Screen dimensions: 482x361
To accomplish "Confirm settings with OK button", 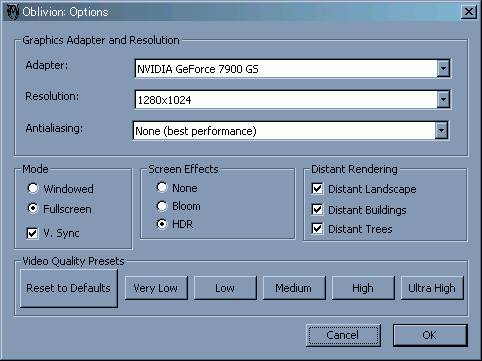I will coord(430,335).
